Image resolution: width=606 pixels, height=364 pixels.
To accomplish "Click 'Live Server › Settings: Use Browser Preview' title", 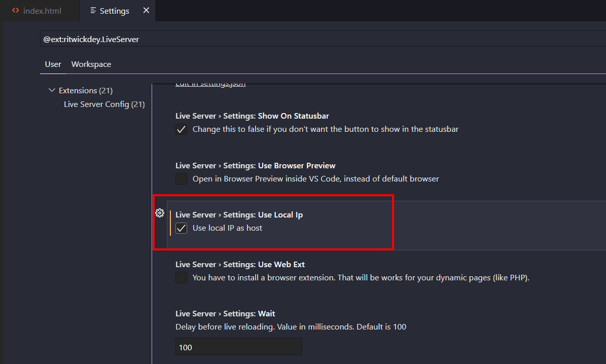I will tap(256, 165).
